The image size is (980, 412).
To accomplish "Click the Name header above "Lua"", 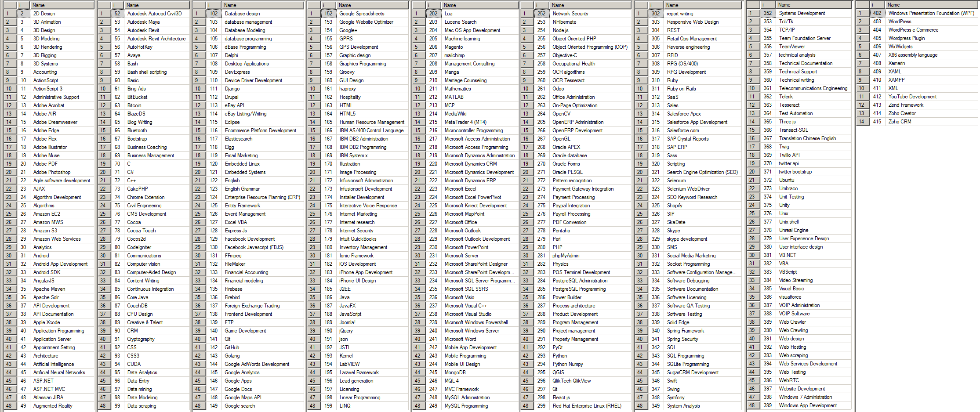I will pos(479,5).
